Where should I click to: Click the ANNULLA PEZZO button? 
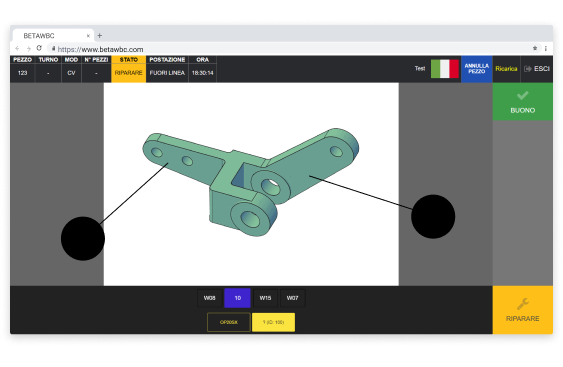pyautogui.click(x=476, y=69)
